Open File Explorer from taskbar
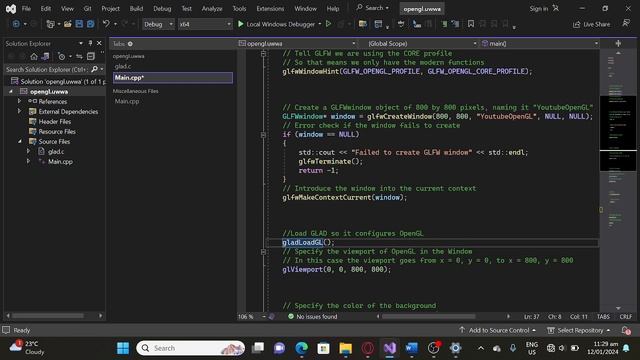 tap(345, 348)
